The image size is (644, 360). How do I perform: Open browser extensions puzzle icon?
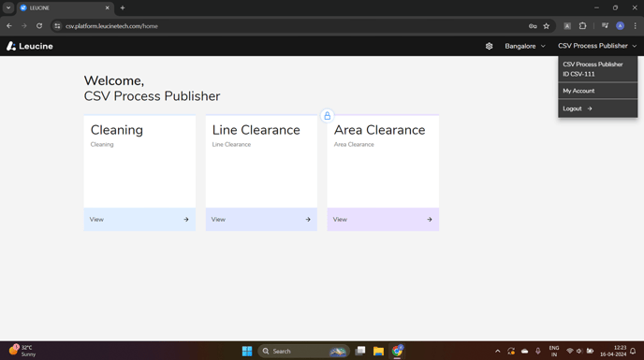[582, 26]
